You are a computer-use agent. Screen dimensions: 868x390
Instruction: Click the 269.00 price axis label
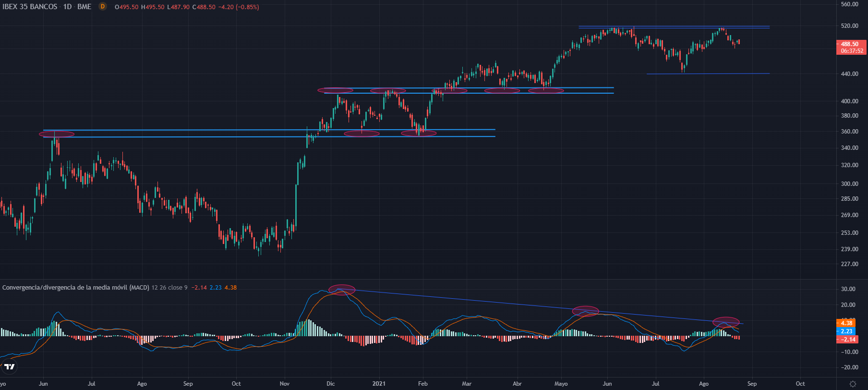point(850,215)
